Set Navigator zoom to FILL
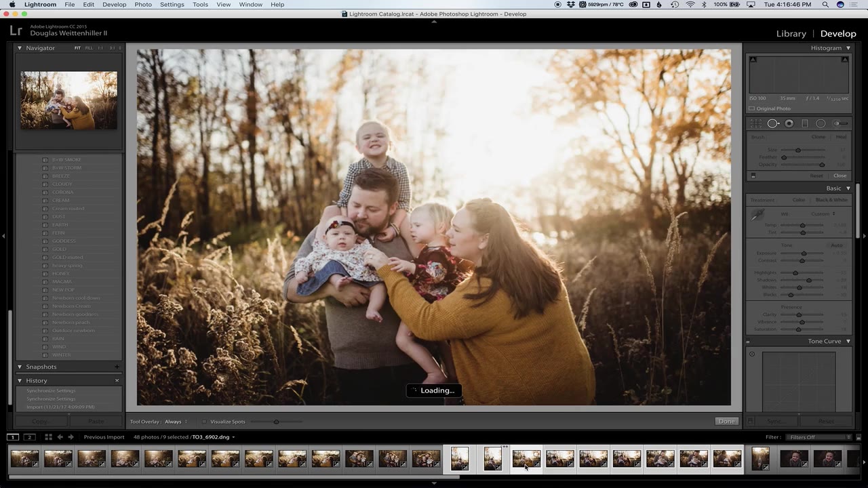Screen dimensions: 868x488 [89, 48]
